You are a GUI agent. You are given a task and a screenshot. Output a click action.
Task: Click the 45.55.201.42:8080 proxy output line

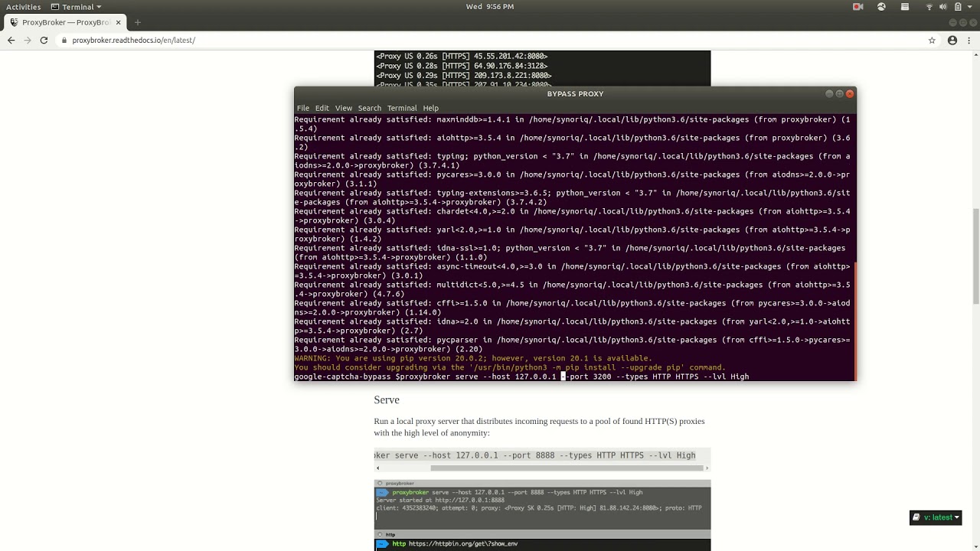(462, 56)
